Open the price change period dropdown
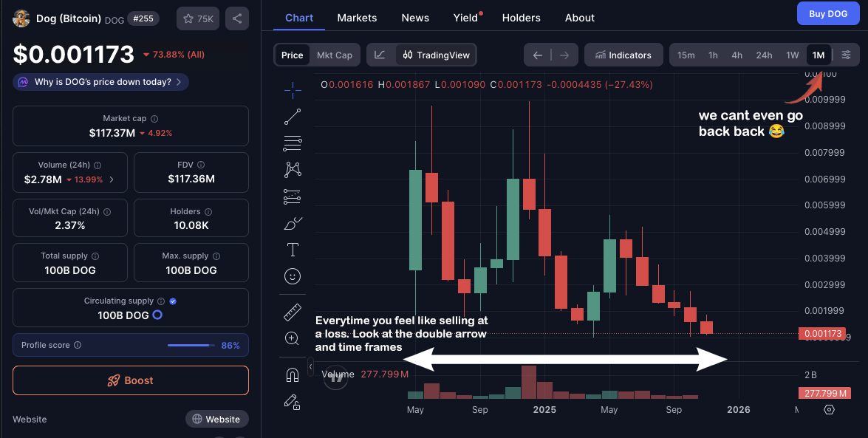 (174, 54)
